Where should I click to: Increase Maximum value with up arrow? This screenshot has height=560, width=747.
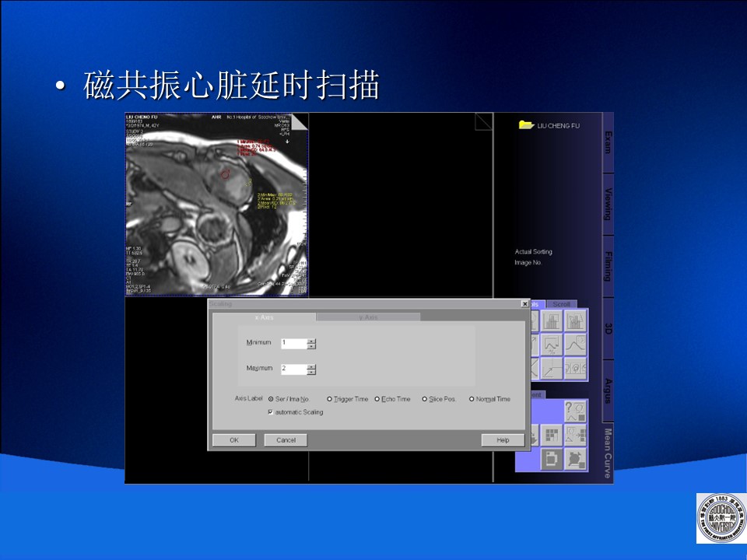[311, 366]
